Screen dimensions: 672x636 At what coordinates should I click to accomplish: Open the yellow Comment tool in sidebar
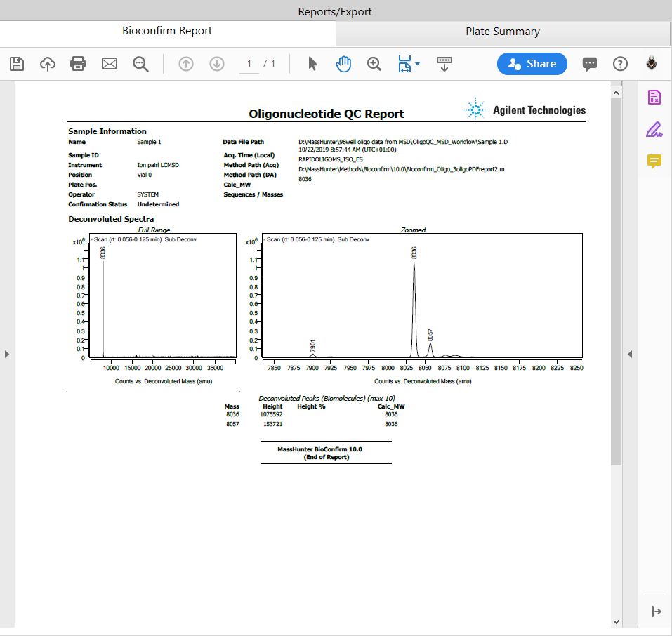tap(654, 162)
